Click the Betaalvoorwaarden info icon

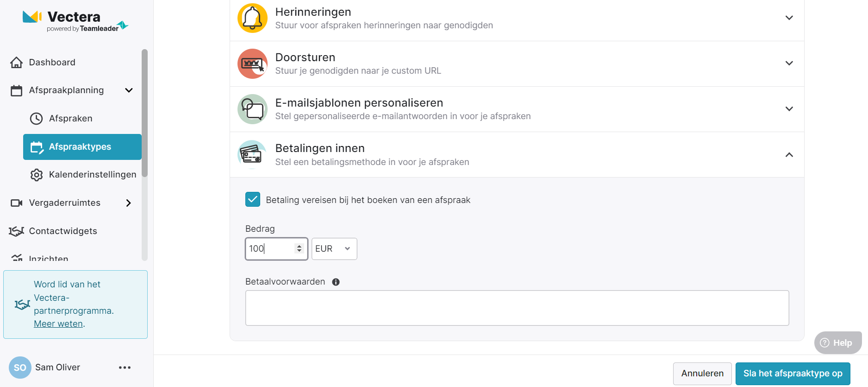pyautogui.click(x=336, y=282)
